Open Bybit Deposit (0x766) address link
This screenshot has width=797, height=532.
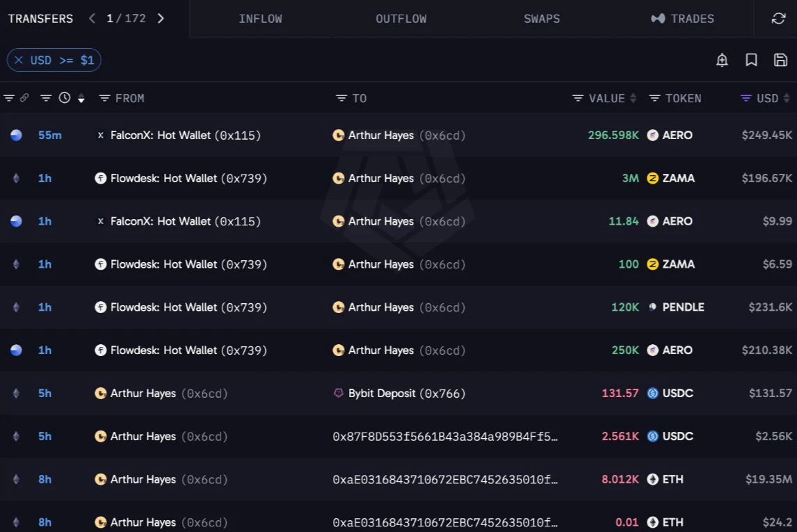coord(406,394)
